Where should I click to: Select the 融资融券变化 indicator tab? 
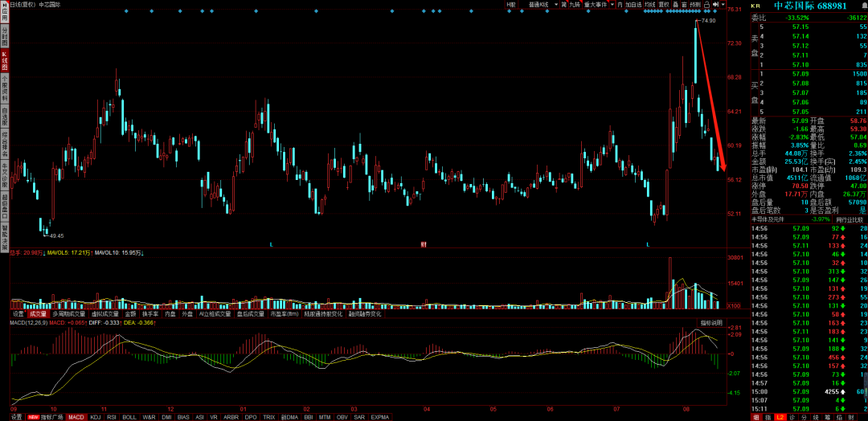(364, 313)
